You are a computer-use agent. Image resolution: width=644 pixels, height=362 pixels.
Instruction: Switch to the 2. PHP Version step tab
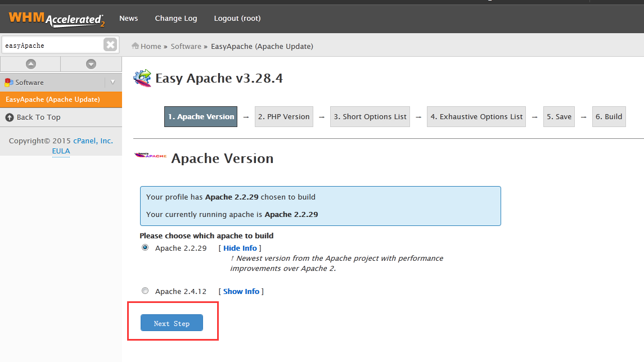[x=283, y=116]
